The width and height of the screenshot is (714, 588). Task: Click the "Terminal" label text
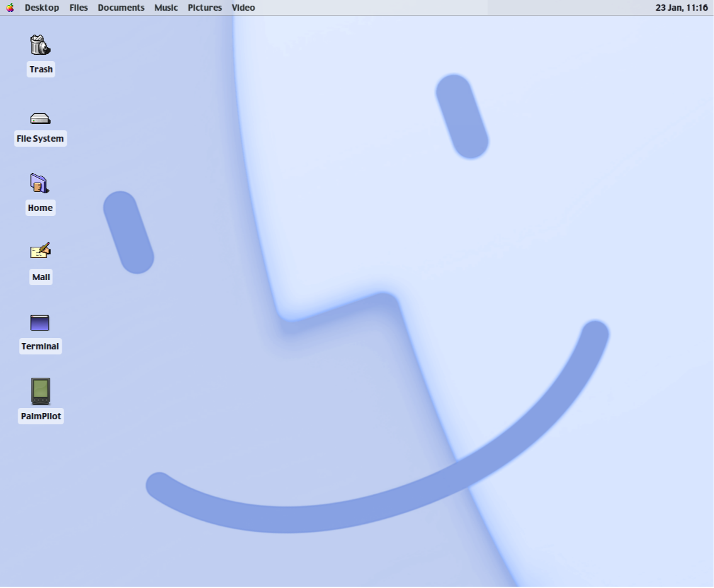[40, 346]
